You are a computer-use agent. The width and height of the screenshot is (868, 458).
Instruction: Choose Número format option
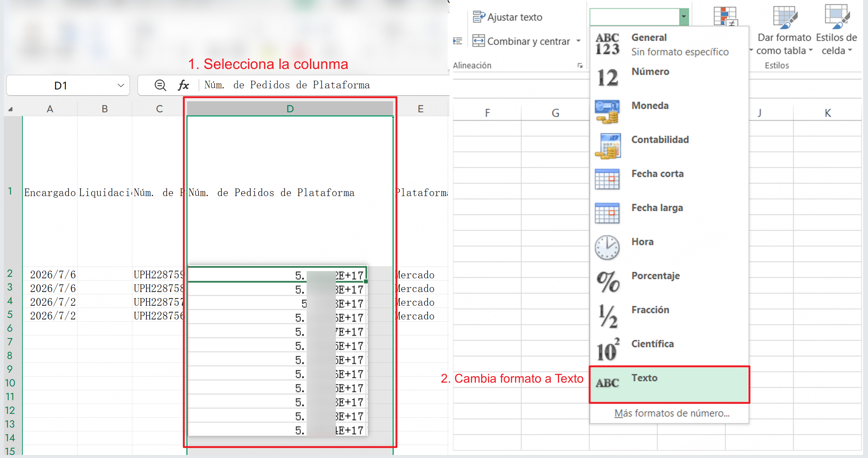(669, 78)
